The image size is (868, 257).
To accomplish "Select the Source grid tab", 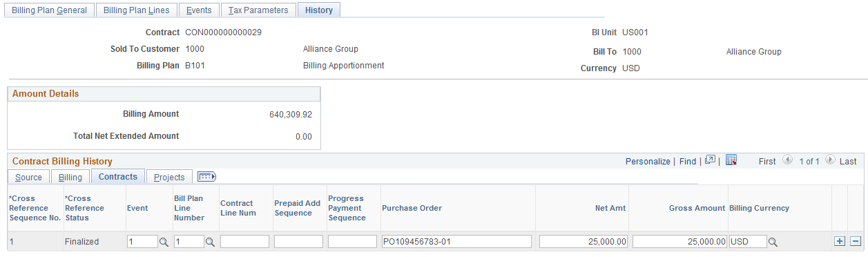I will click(x=28, y=177).
